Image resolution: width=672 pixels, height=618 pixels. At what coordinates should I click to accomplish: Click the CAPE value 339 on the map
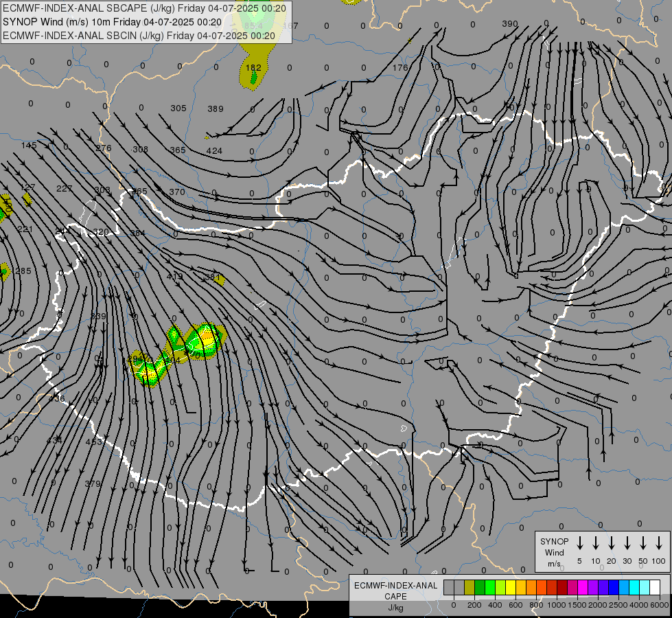point(98,316)
